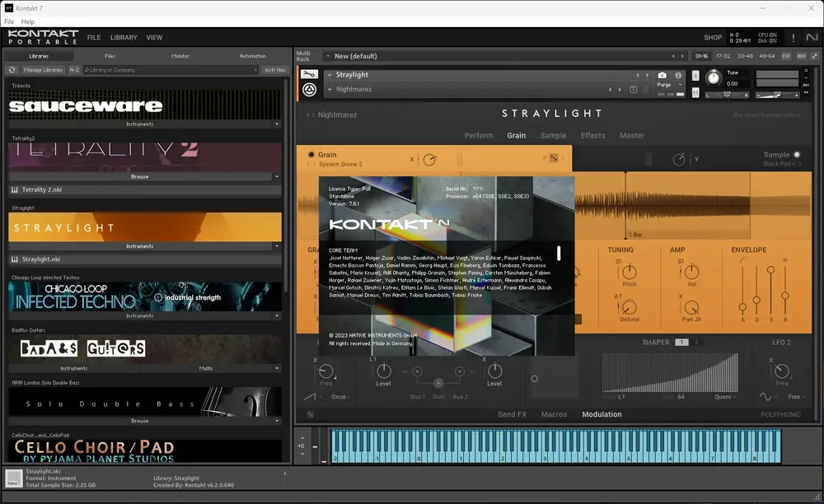
Task: Click the Straylight circular instrument icon
Action: [x=309, y=90]
